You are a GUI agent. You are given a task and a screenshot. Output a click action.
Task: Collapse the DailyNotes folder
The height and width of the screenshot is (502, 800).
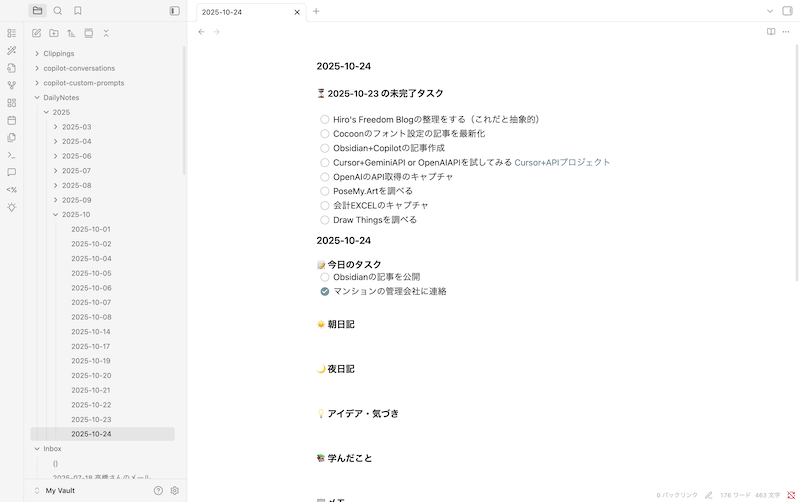[x=37, y=98]
